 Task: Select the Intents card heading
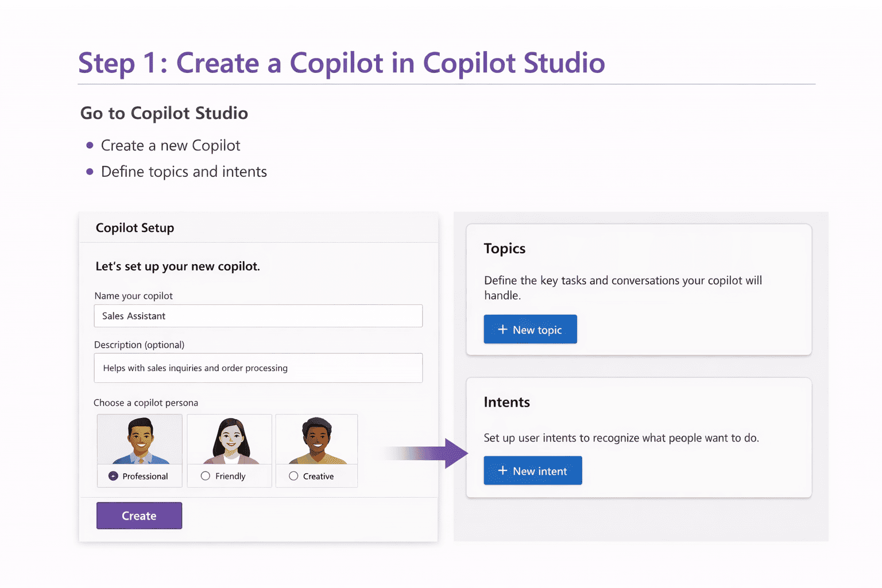(506, 402)
